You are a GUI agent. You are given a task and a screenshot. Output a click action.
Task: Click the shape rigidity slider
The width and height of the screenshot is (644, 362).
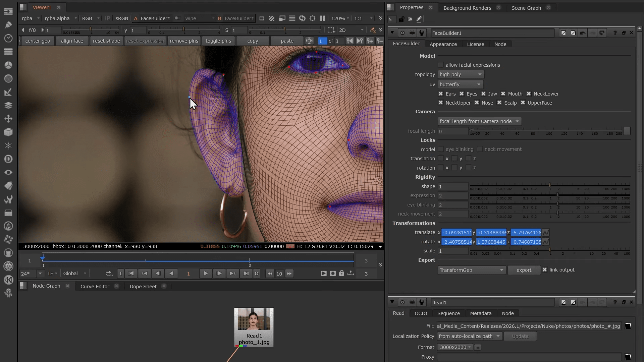549,185
